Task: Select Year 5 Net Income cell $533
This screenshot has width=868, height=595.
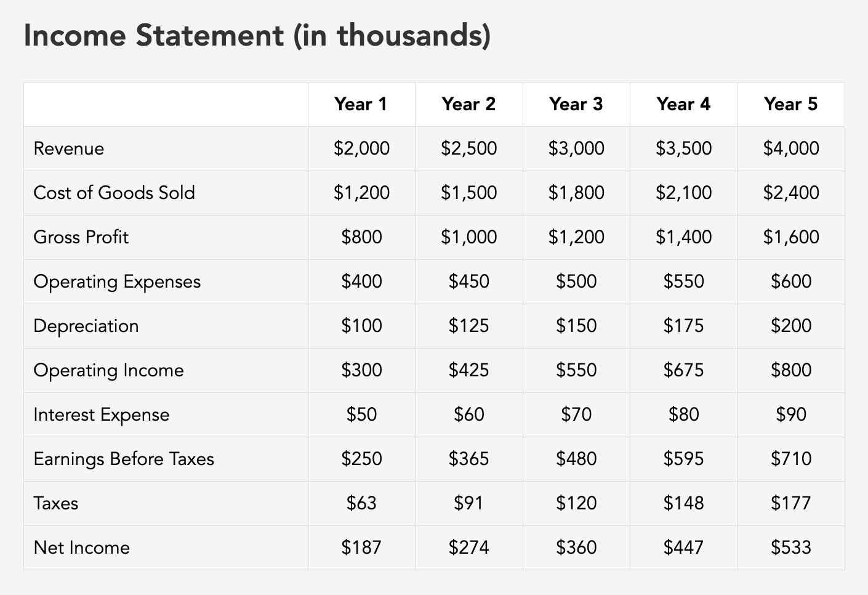Action: pyautogui.click(x=791, y=548)
